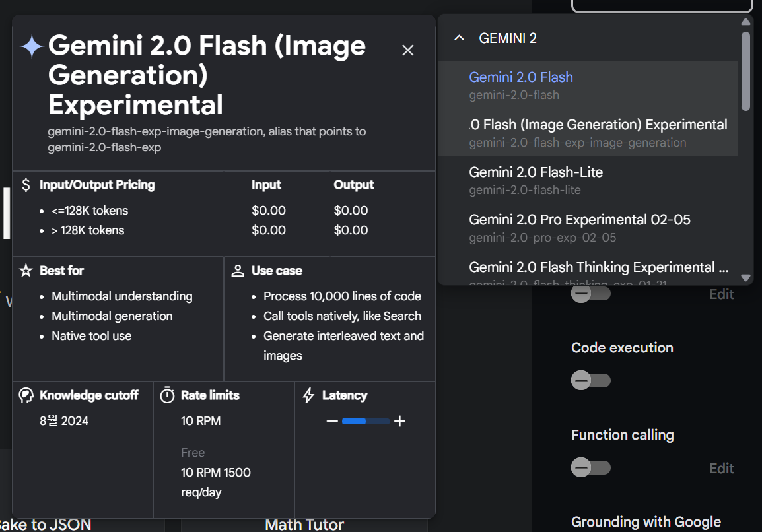Close the Gemini model info card

coord(407,50)
